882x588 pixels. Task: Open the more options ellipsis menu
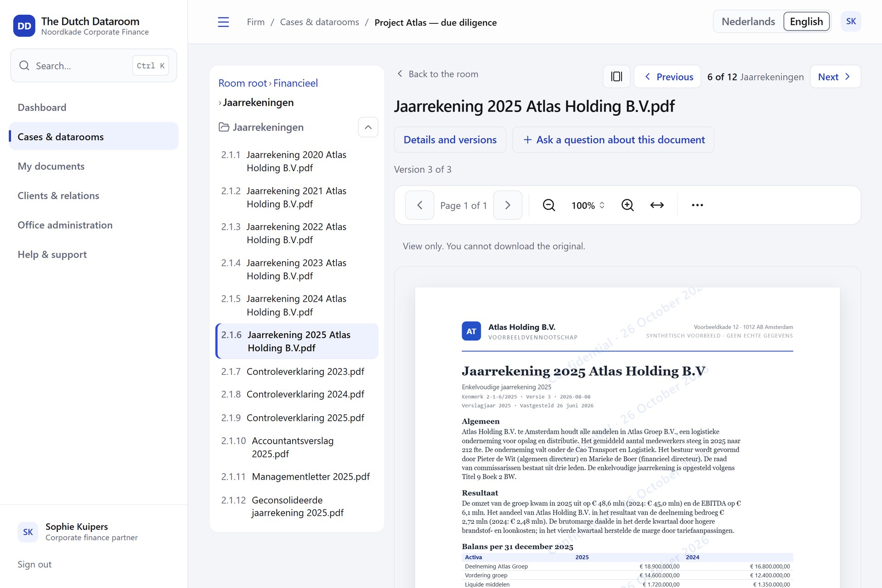[x=697, y=205]
